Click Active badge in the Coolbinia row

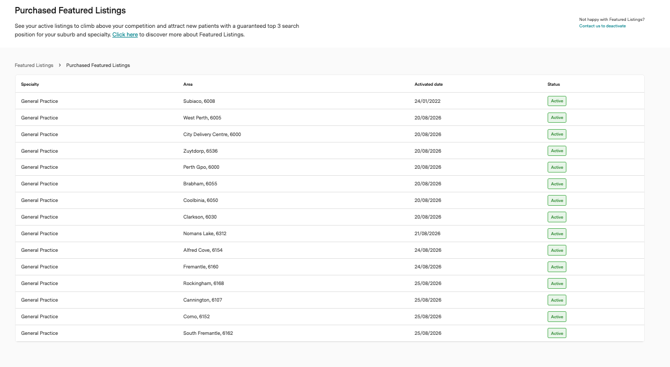point(557,200)
